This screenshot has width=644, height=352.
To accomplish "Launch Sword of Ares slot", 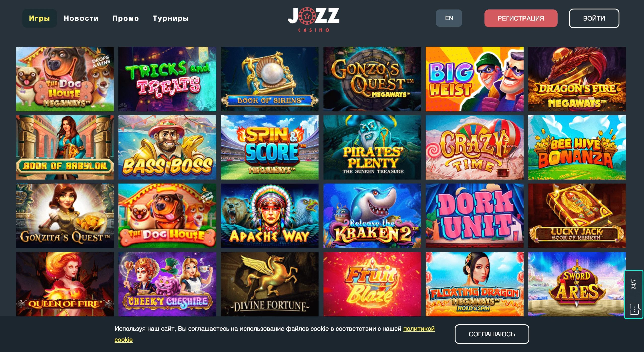I will pyautogui.click(x=577, y=284).
